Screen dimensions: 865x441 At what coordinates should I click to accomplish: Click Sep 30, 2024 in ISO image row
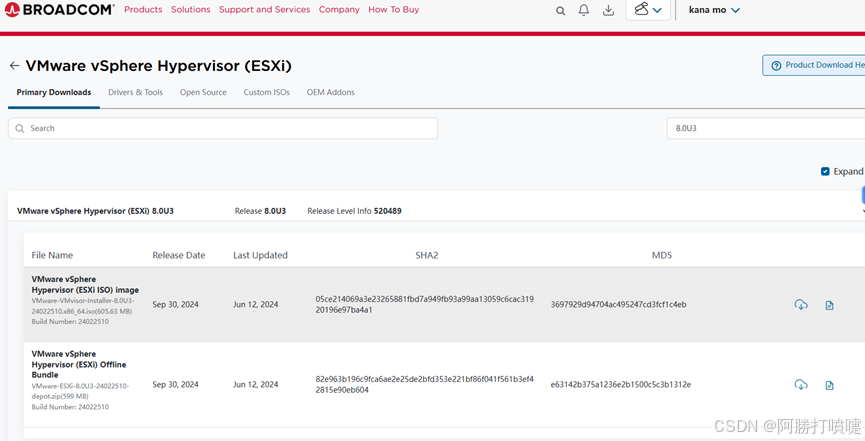point(175,305)
